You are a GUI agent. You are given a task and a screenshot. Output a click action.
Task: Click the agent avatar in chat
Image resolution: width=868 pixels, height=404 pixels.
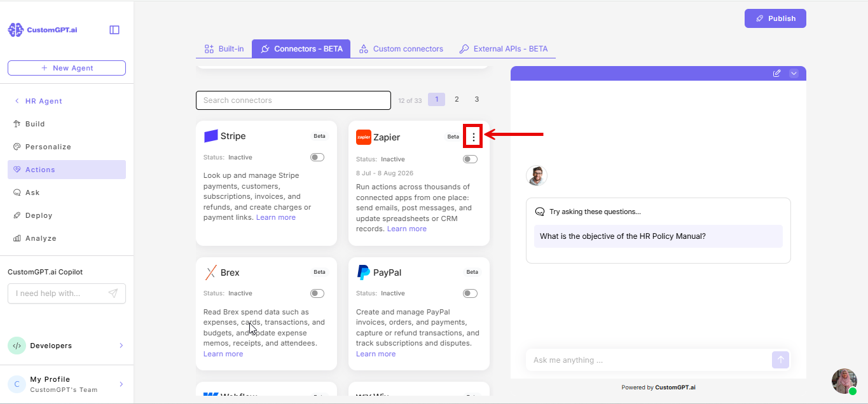pos(537,175)
